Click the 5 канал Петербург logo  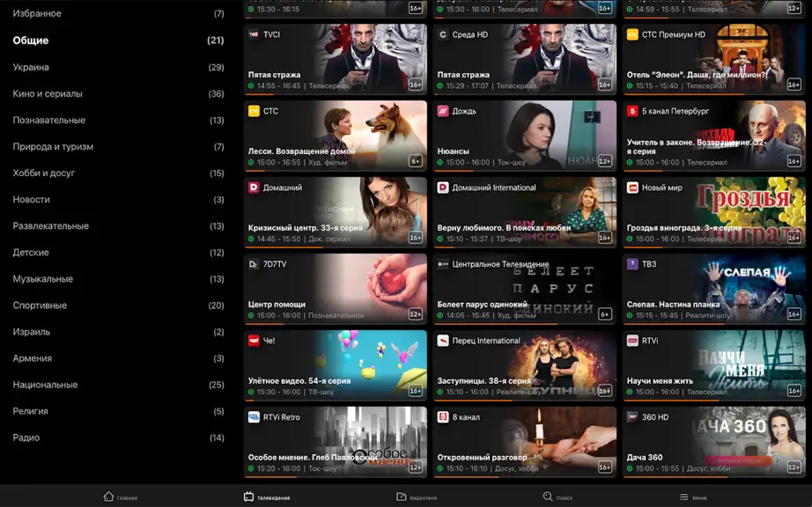pyautogui.click(x=632, y=111)
